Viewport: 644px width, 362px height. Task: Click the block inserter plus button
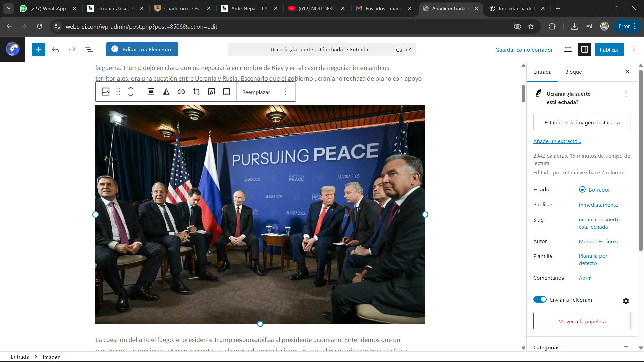point(39,49)
